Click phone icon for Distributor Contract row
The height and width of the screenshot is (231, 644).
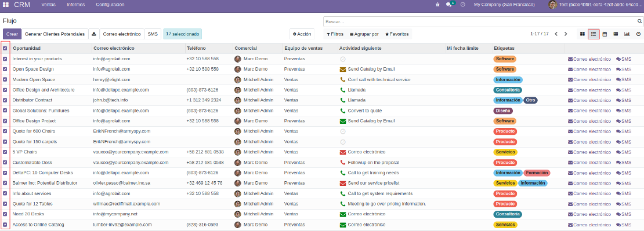(x=342, y=100)
